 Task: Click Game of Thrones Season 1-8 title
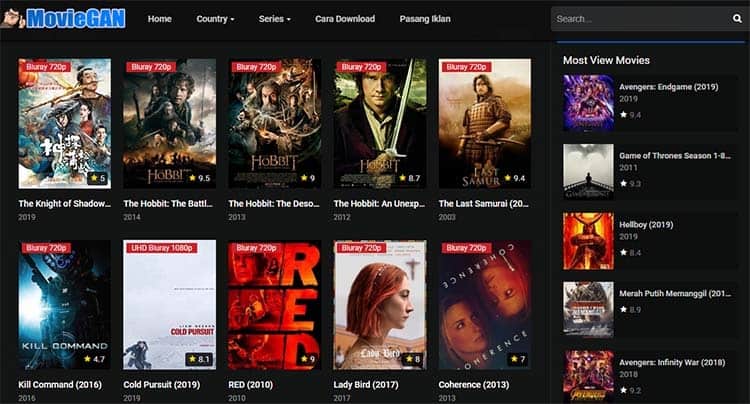coord(675,155)
